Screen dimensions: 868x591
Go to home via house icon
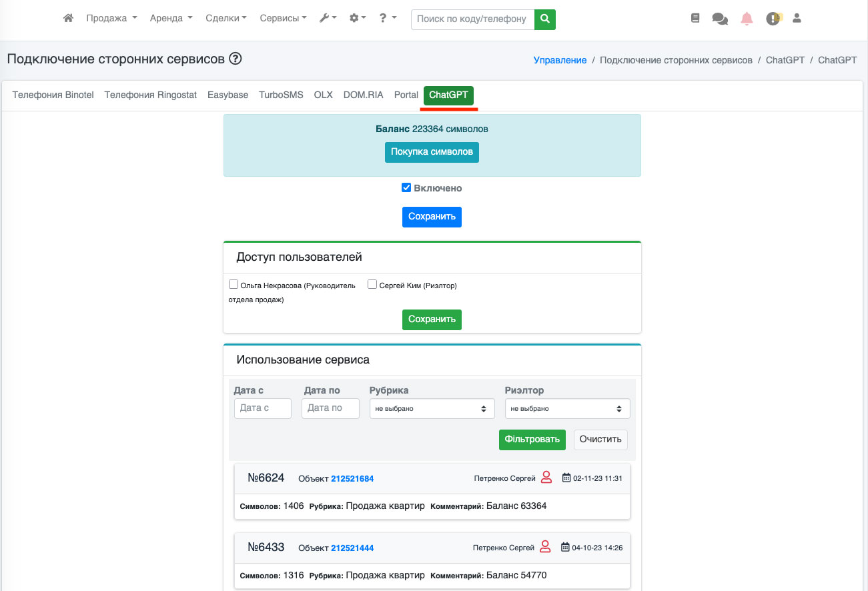tap(68, 19)
